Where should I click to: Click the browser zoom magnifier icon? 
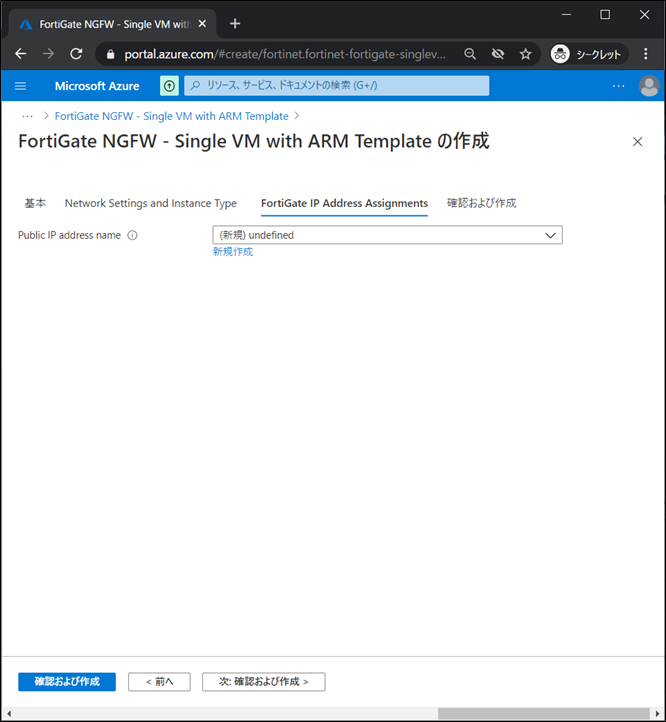click(x=470, y=54)
